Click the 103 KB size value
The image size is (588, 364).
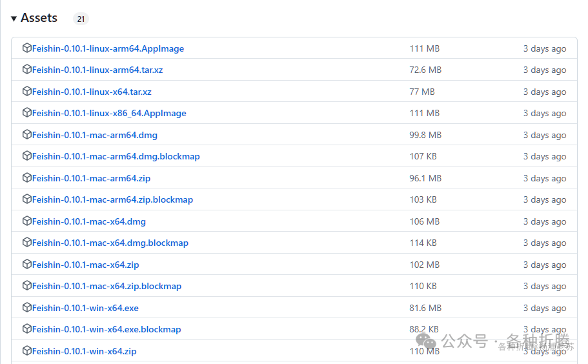point(423,199)
